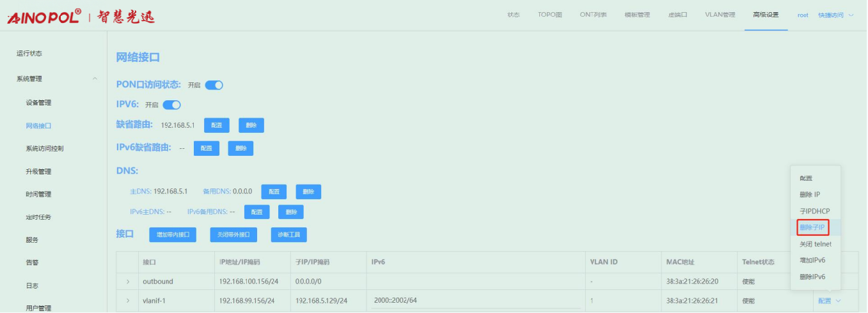This screenshot has height=313, width=868.
Task: Open the VLAN管理 tab
Action: click(x=720, y=15)
